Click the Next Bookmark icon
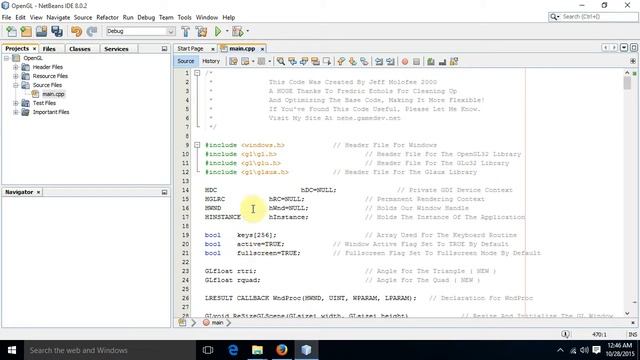This screenshot has height=360, width=640. tap(353, 61)
